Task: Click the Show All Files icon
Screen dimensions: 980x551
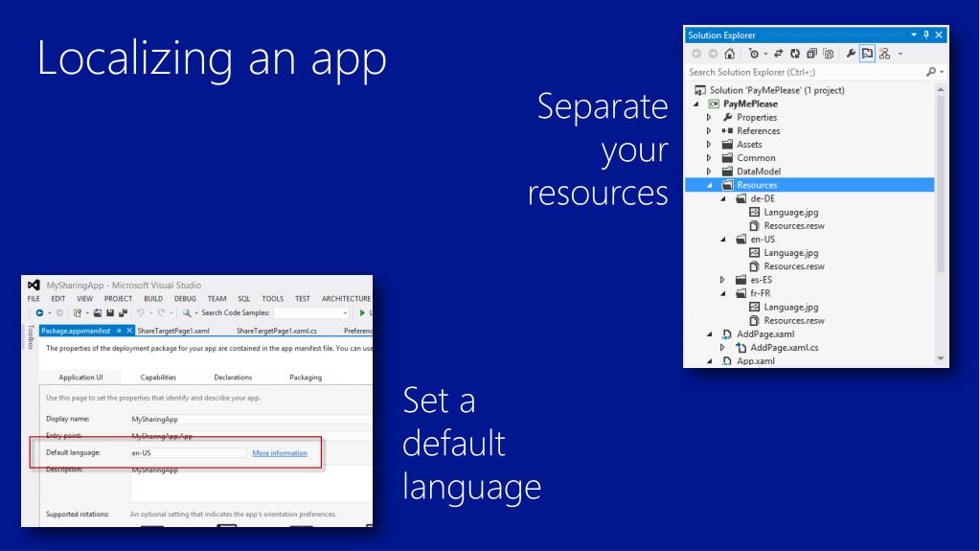Action: pyautogui.click(x=829, y=54)
